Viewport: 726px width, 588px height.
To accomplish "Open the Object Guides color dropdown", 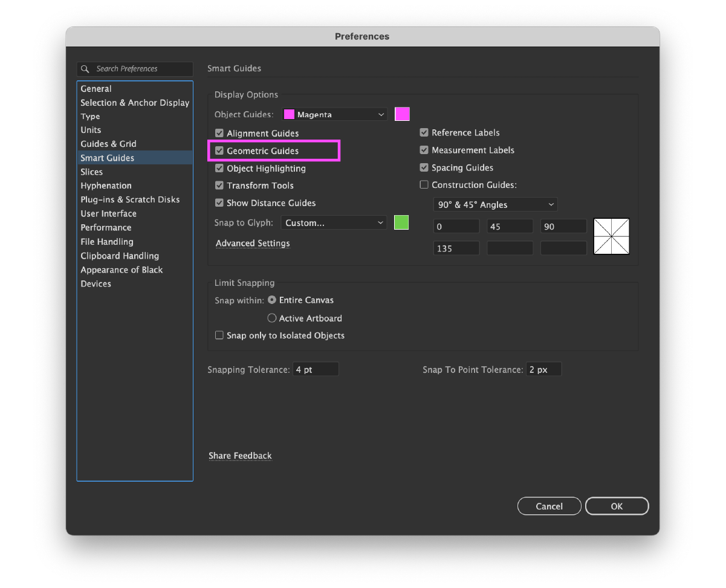I will point(335,114).
